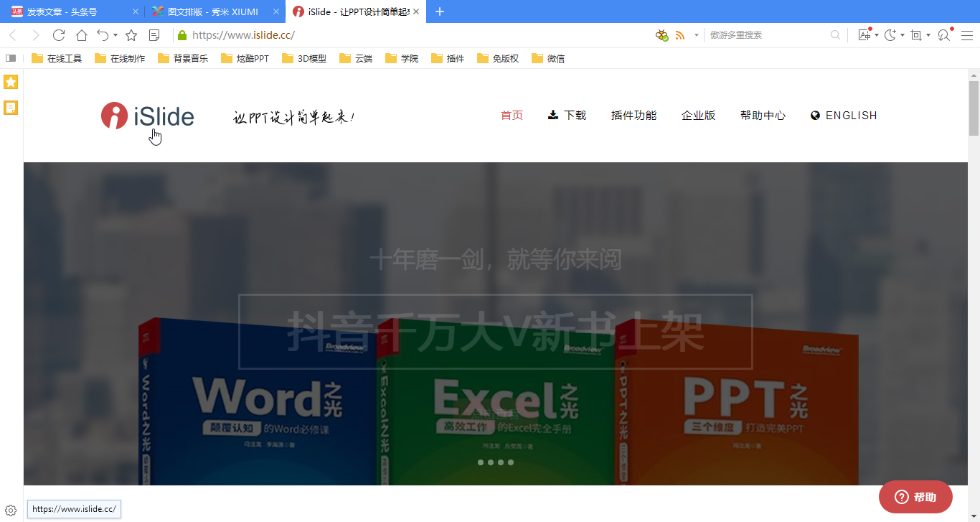Viewport: 980px width, 522px height.
Task: Click the red 帮助 help button
Action: 915,497
